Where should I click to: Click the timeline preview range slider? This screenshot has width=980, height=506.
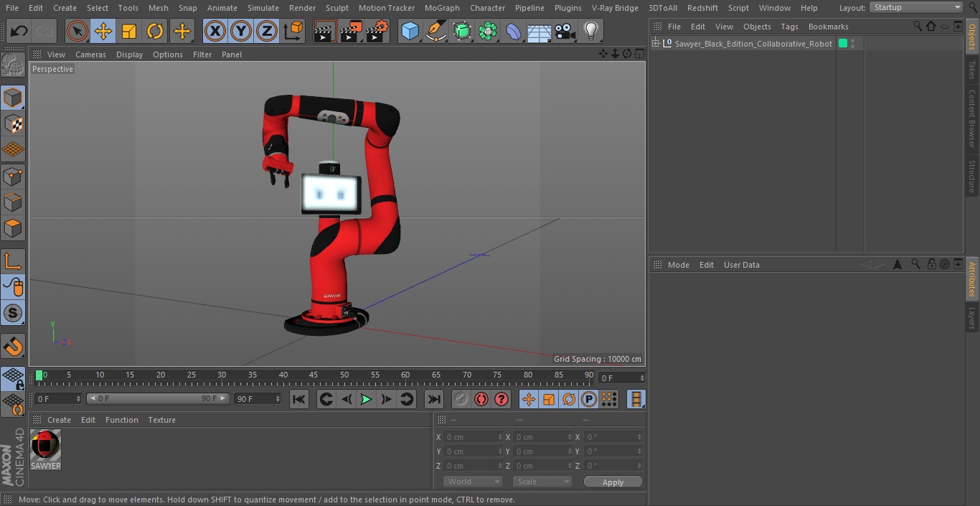click(158, 398)
